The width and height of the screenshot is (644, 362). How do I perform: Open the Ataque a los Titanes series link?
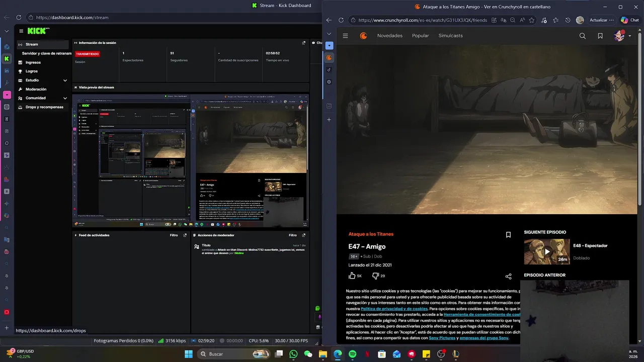[x=371, y=234]
